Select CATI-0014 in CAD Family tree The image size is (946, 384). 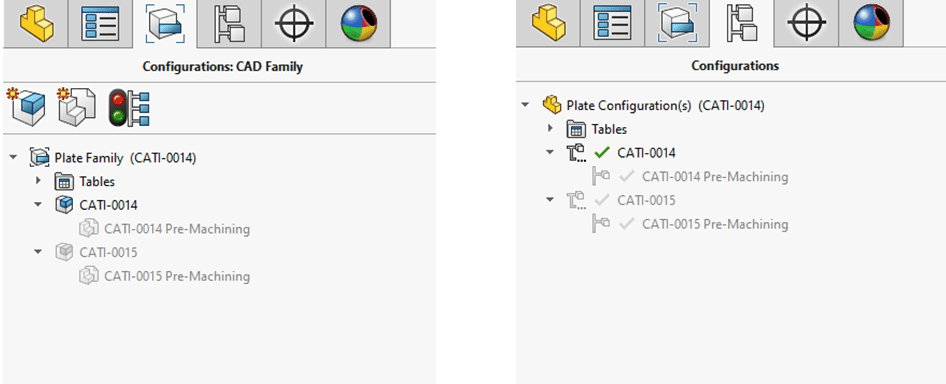click(109, 205)
